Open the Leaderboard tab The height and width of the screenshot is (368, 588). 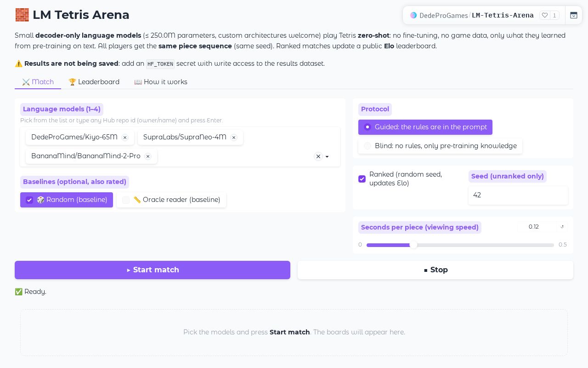(94, 82)
